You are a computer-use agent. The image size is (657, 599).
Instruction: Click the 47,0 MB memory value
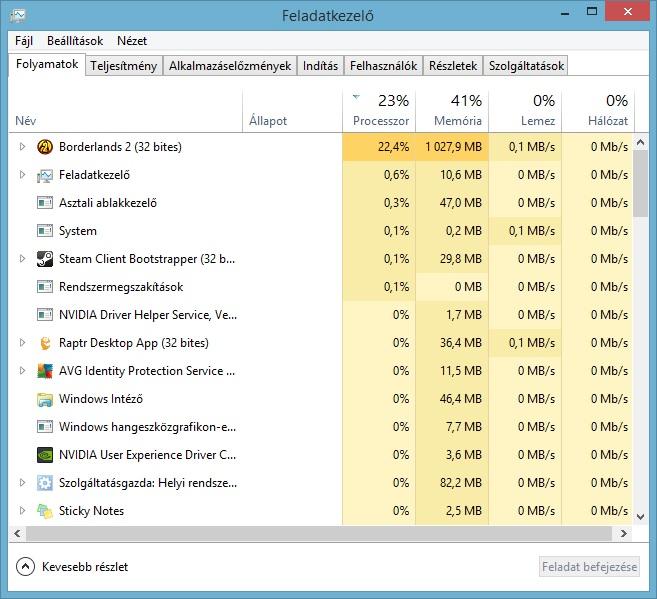461,203
